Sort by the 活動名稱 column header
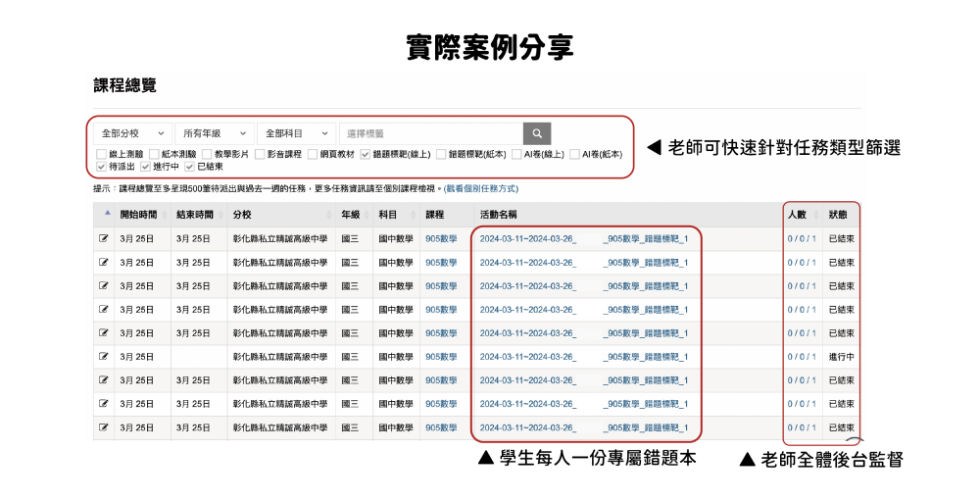 click(x=500, y=214)
